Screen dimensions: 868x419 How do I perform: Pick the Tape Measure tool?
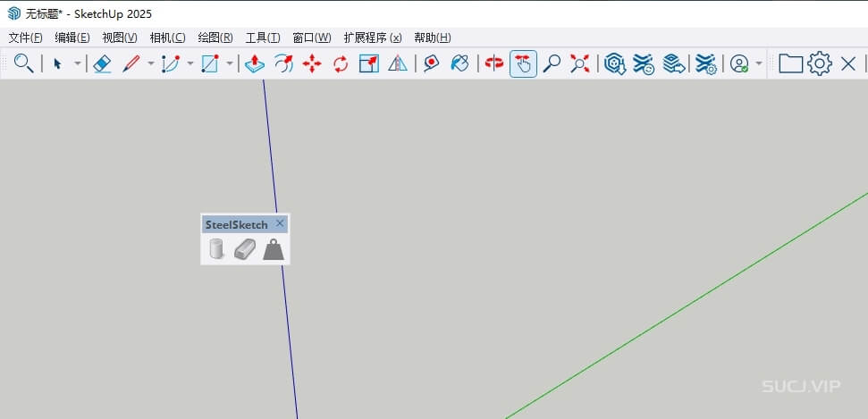[x=431, y=63]
